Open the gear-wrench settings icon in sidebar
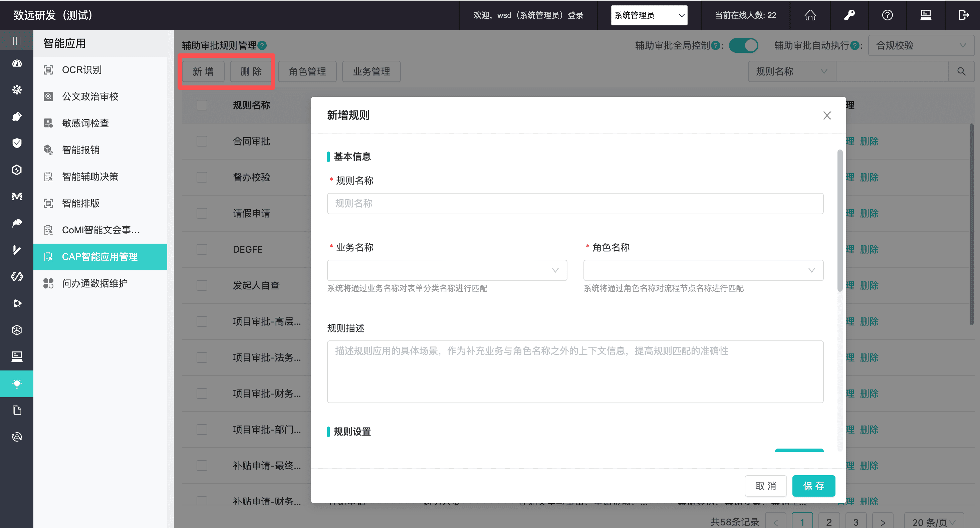Screen dimensions: 980x528 click(17, 90)
